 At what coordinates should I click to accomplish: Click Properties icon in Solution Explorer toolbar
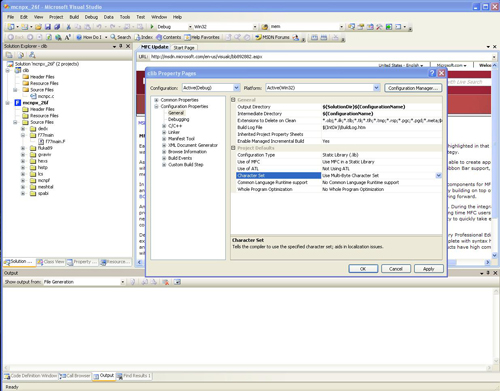[9, 55]
